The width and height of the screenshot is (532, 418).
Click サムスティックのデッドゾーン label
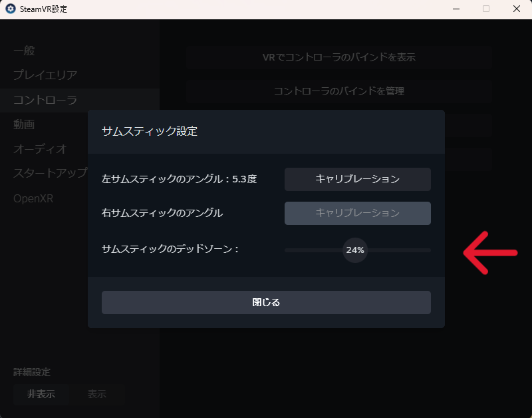170,249
